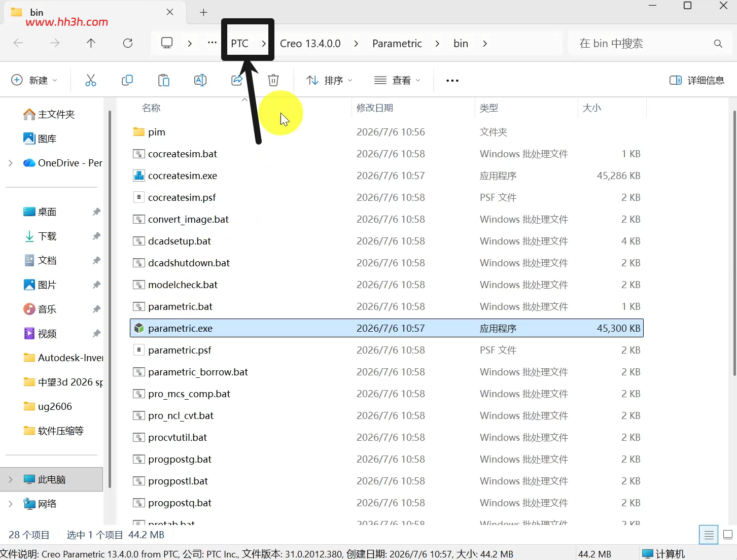This screenshot has width=737, height=560.
Task: Open the View dropdown menu
Action: [x=397, y=80]
